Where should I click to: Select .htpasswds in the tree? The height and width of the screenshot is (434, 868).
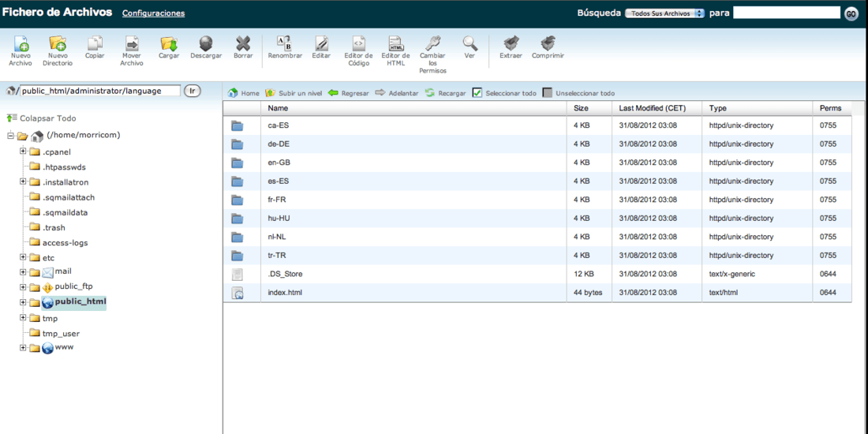(64, 167)
